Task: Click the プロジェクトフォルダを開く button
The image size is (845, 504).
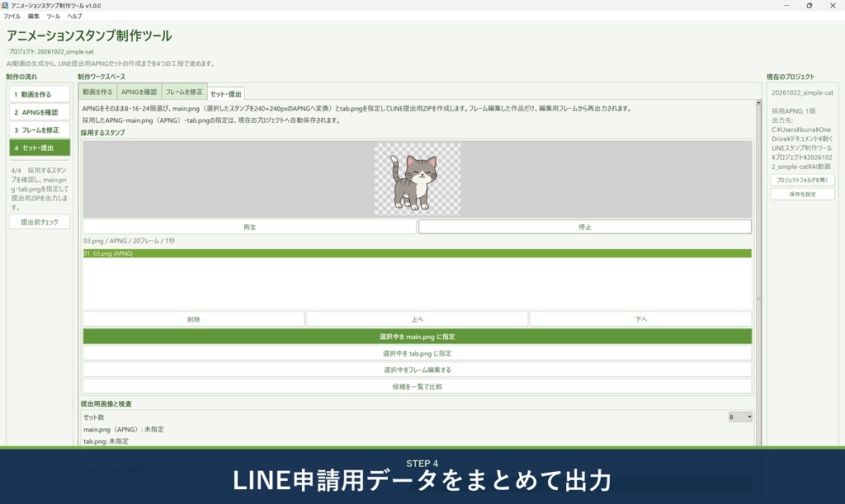Action: point(802,180)
